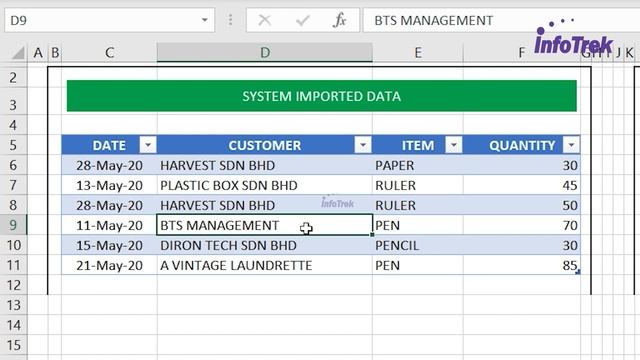Image resolution: width=640 pixels, height=360 pixels.
Task: Click the QUANTITY header cell
Action: pos(522,145)
